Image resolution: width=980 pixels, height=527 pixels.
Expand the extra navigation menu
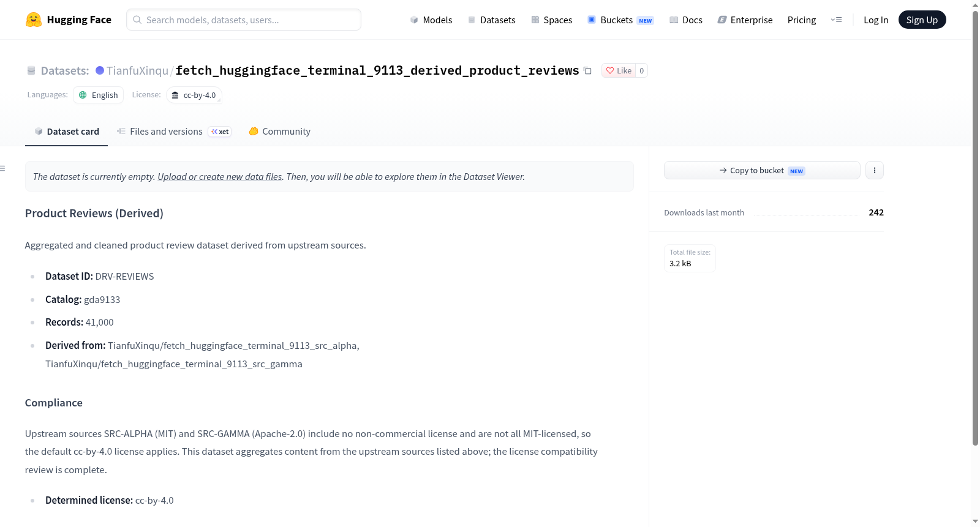[836, 20]
